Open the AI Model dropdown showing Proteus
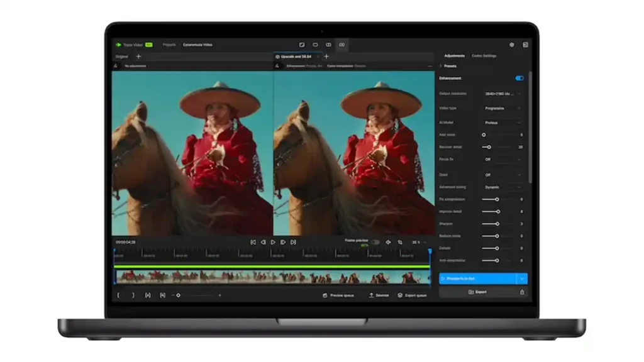This screenshot has width=644, height=362. [x=502, y=123]
